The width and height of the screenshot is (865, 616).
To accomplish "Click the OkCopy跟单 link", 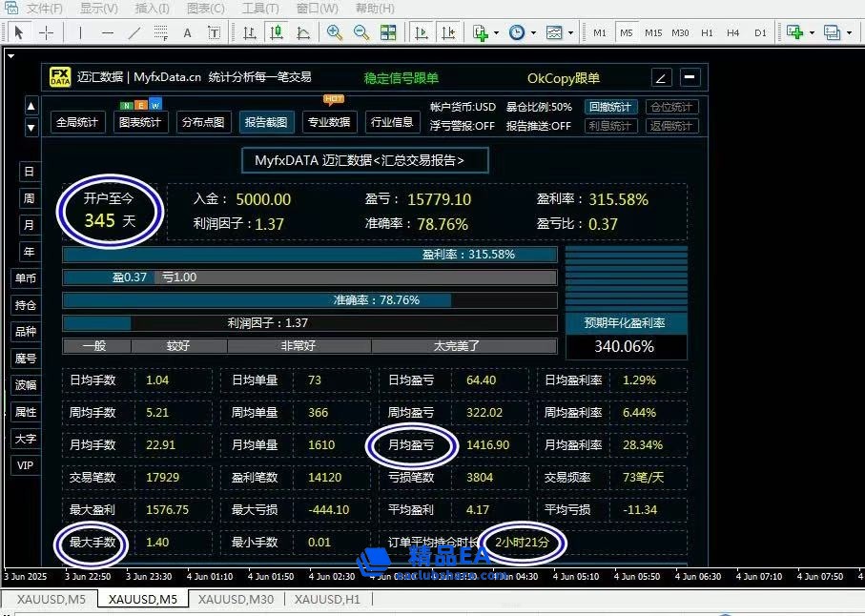I will coord(564,78).
